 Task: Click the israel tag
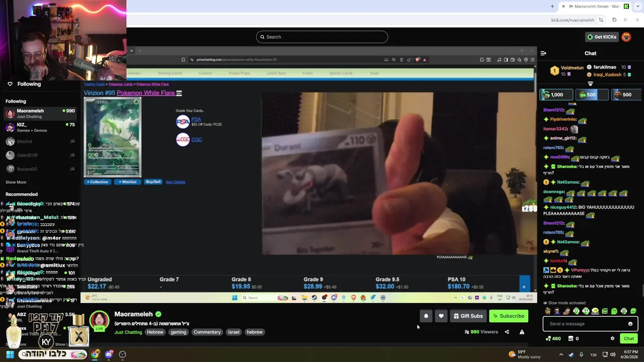[233, 332]
